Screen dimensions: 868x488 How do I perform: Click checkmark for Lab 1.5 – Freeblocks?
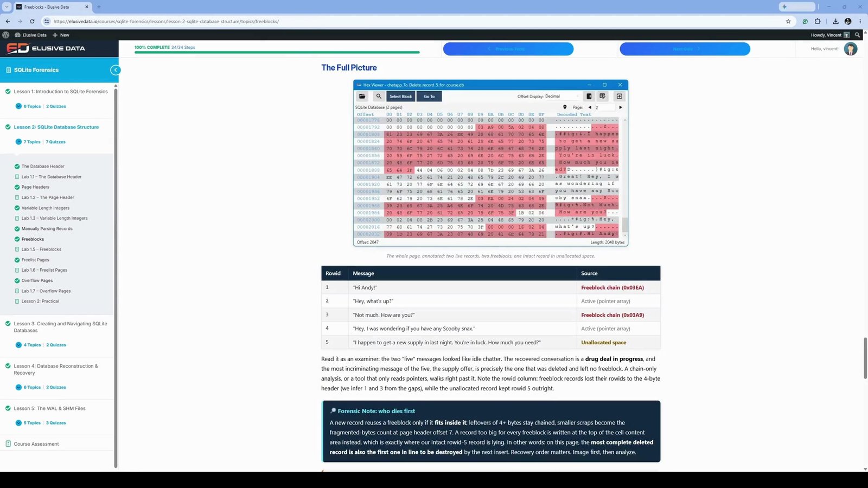click(17, 249)
